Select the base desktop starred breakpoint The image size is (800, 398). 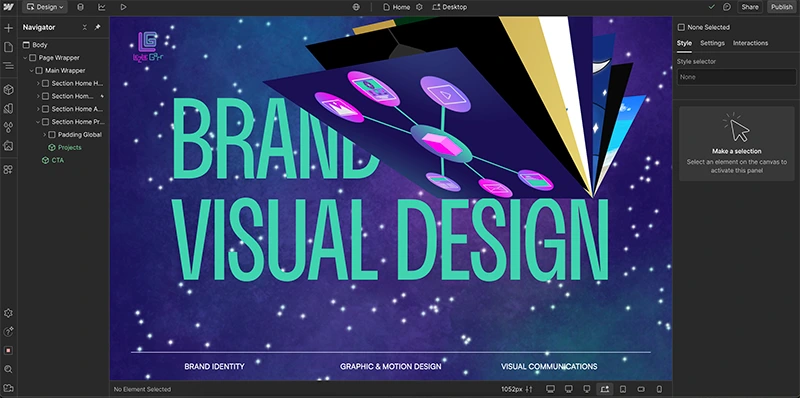pyautogui.click(x=605, y=389)
